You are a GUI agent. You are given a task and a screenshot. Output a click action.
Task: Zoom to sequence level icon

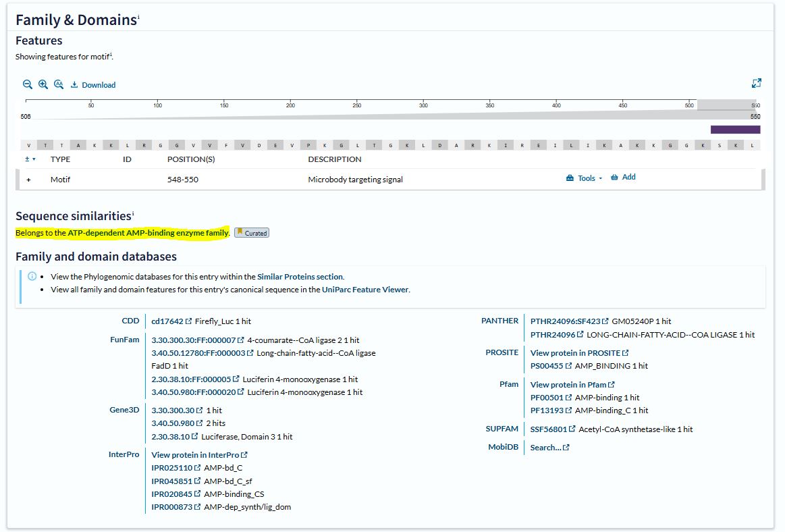pyautogui.click(x=58, y=84)
